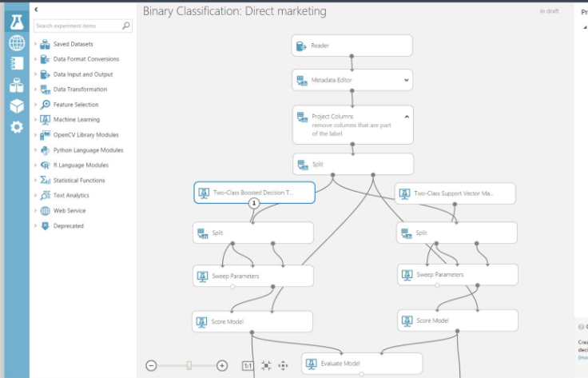This screenshot has height=378, width=588.
Task: Open the Notebooks icon in left rail
Action: point(16,64)
